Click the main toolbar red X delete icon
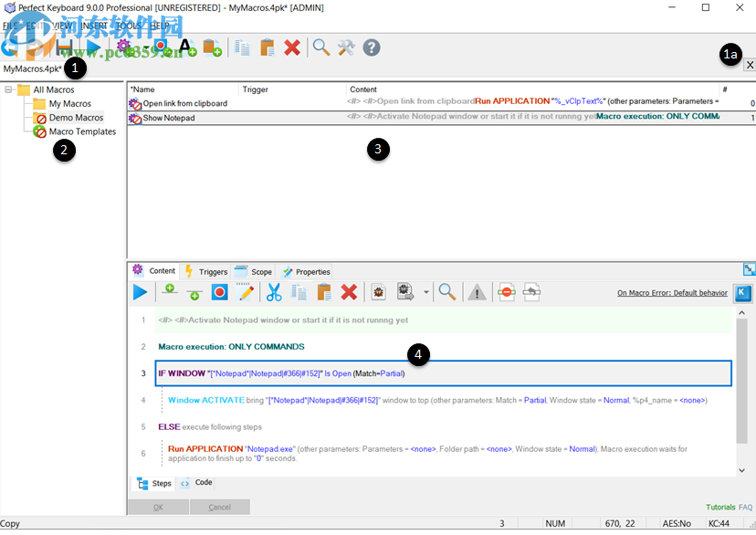This screenshot has width=756, height=535. (292, 47)
